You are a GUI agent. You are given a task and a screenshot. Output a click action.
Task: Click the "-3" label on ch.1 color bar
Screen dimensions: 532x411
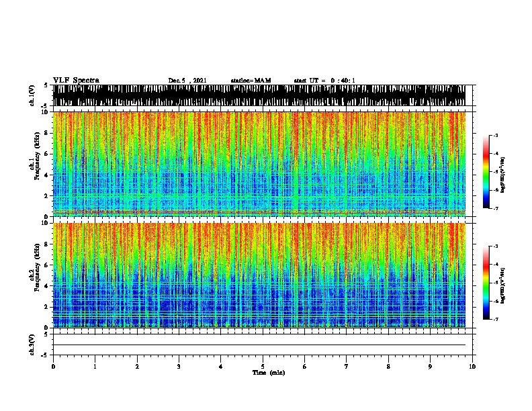[x=495, y=136]
